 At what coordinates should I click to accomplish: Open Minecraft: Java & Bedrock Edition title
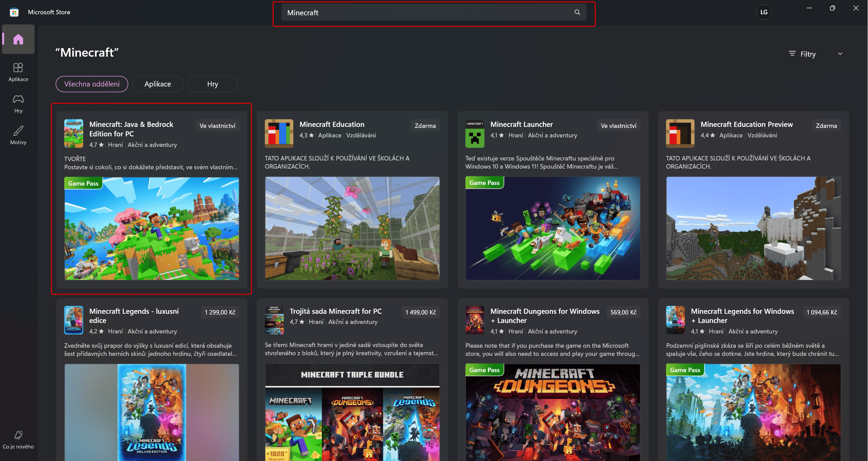[x=131, y=129]
